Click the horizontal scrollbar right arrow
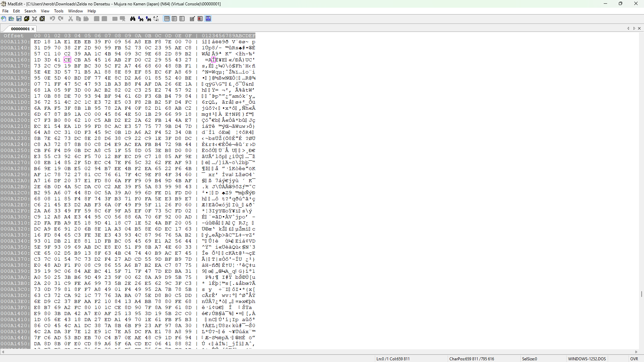 [636, 352]
